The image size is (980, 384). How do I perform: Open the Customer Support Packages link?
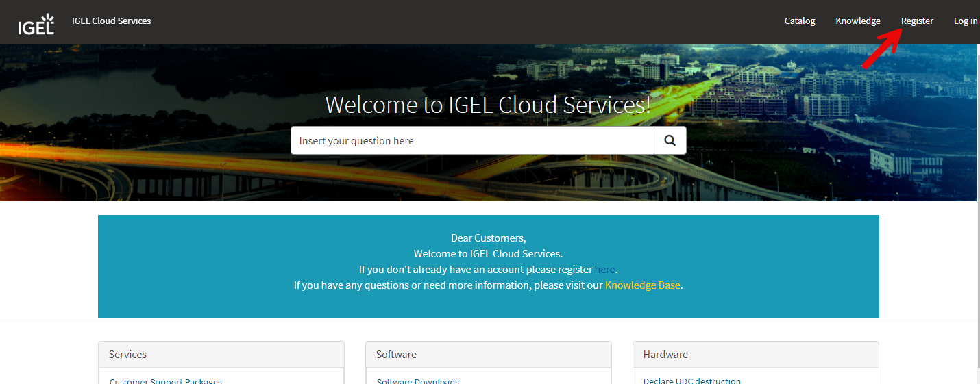click(165, 381)
